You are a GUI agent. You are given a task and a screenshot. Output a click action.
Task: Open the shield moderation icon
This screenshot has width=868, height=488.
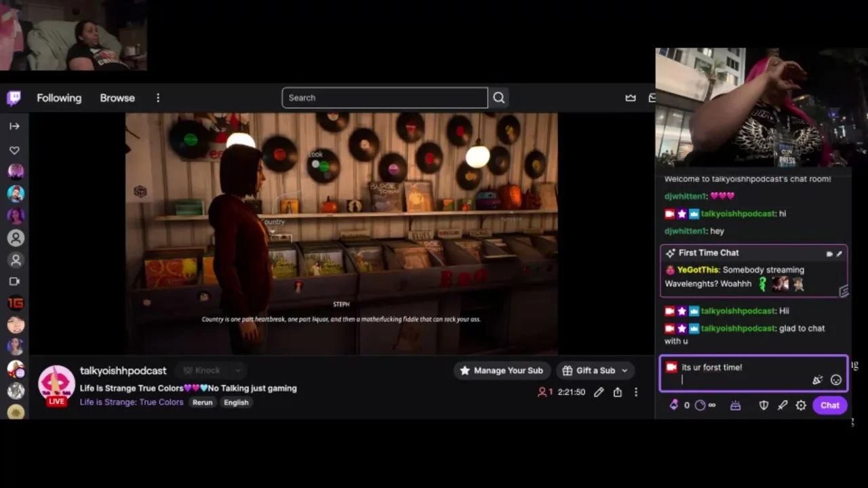point(764,405)
